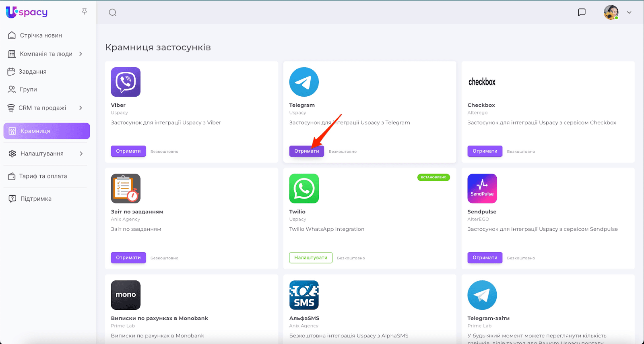Open Підтримка in the sidebar

(36, 199)
